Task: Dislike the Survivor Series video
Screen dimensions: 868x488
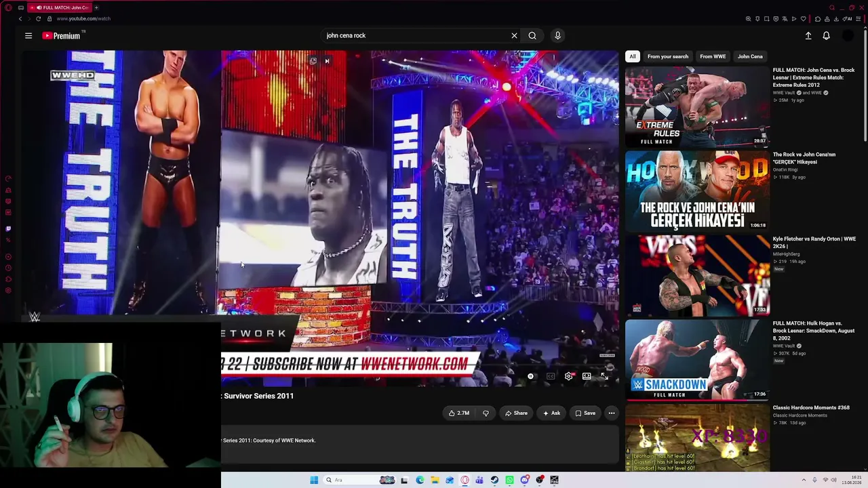Action: pos(486,413)
